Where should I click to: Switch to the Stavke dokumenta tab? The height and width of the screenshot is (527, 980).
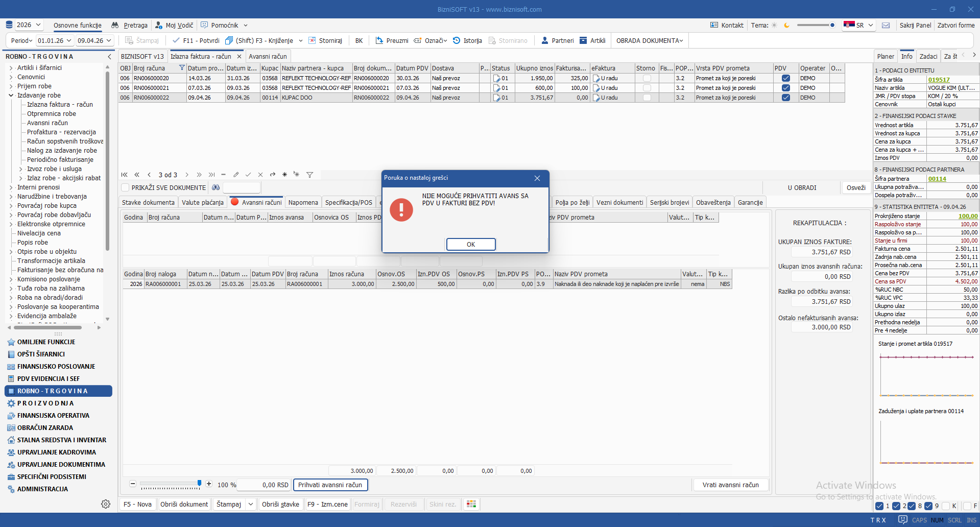click(148, 202)
